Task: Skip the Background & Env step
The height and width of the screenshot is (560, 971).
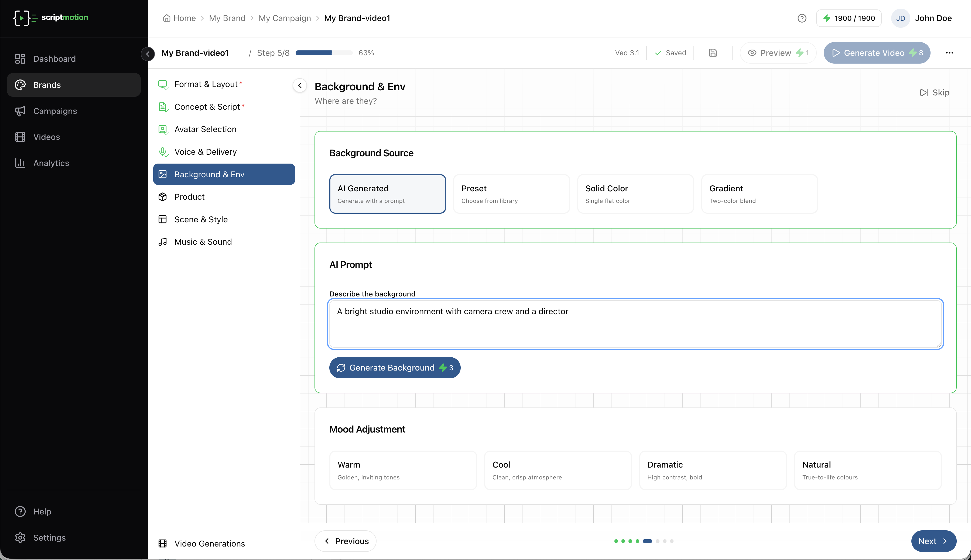Action: click(934, 92)
